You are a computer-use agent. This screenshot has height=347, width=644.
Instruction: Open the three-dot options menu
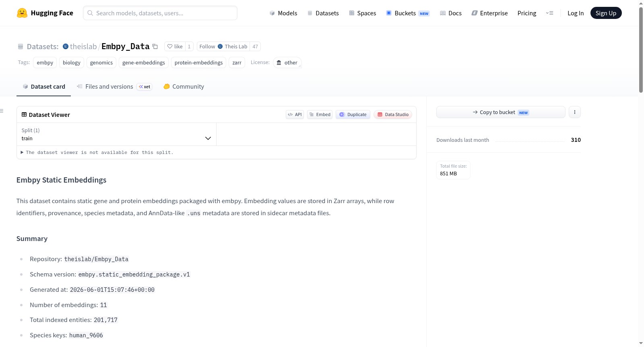[575, 112]
